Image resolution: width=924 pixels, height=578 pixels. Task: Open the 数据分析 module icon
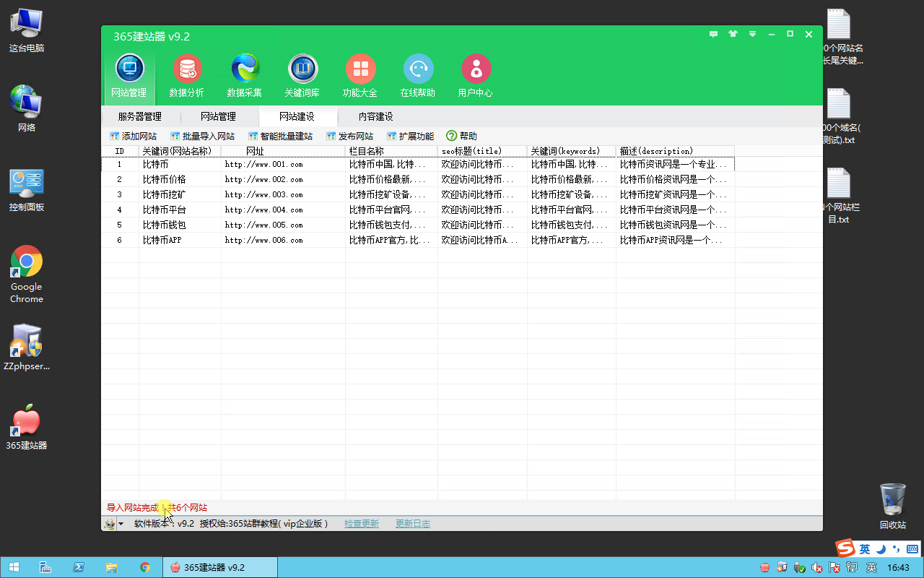[187, 77]
